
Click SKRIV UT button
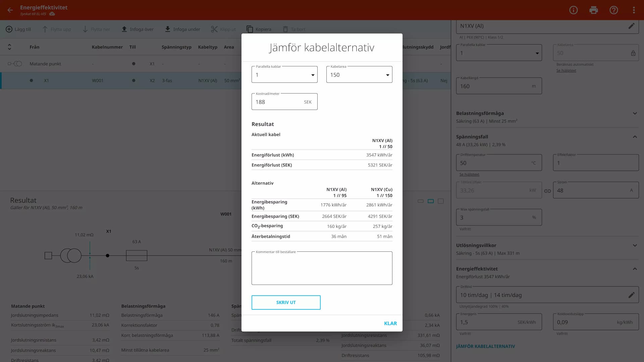pyautogui.click(x=286, y=302)
